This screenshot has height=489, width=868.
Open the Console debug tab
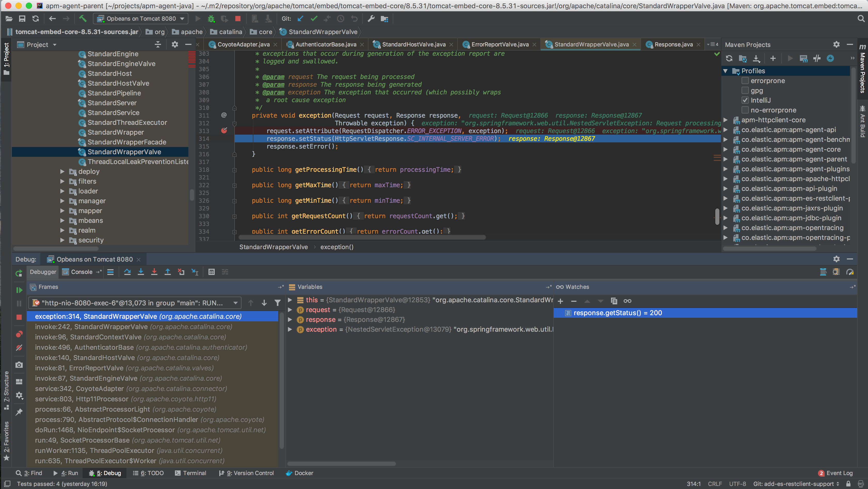[81, 272]
